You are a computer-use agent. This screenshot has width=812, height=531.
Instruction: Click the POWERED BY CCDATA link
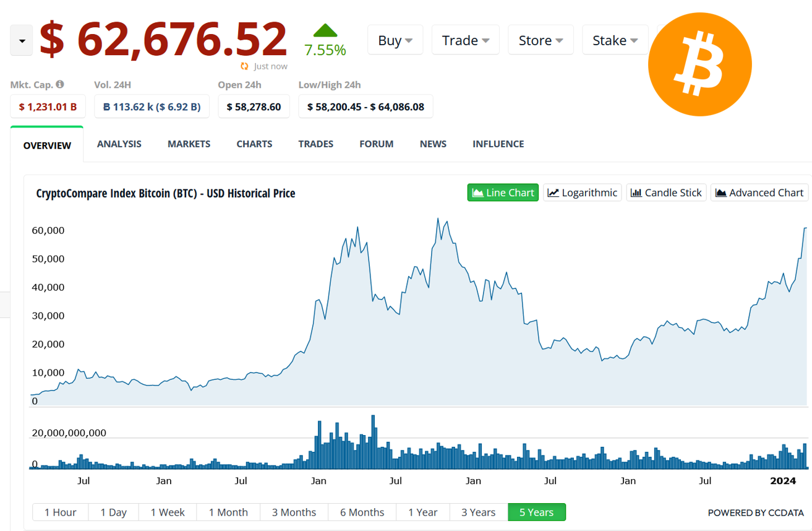click(x=756, y=512)
